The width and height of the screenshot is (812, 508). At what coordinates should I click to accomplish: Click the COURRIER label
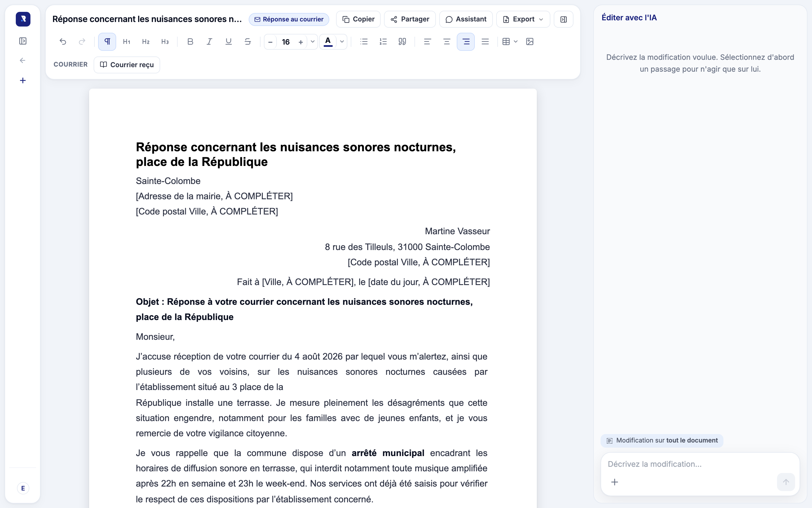(70, 65)
